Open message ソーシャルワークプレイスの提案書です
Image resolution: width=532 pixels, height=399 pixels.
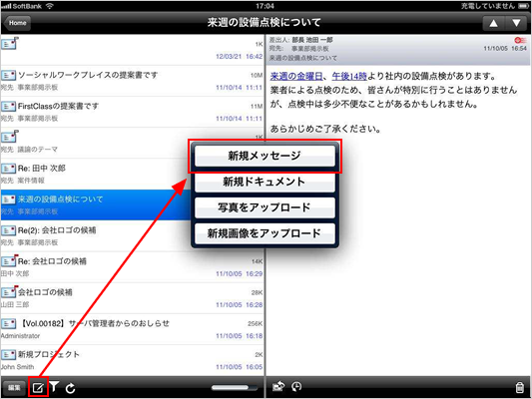pos(133,81)
